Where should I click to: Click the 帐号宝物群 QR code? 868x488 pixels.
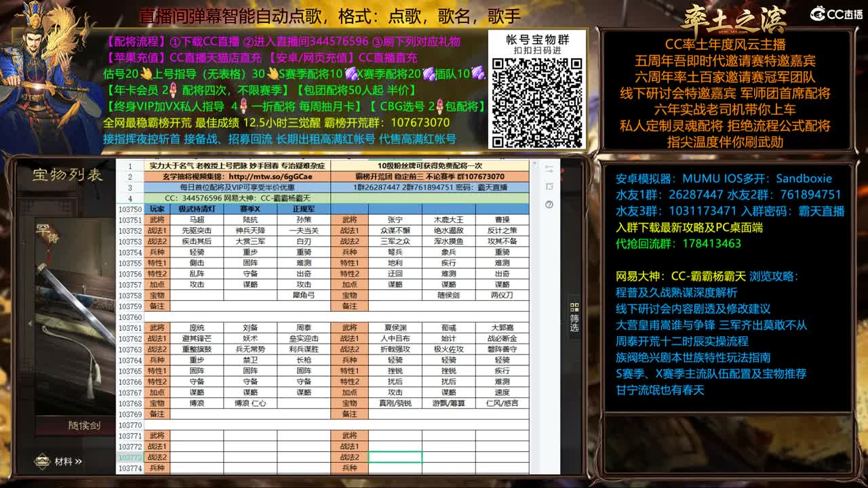pos(537,102)
